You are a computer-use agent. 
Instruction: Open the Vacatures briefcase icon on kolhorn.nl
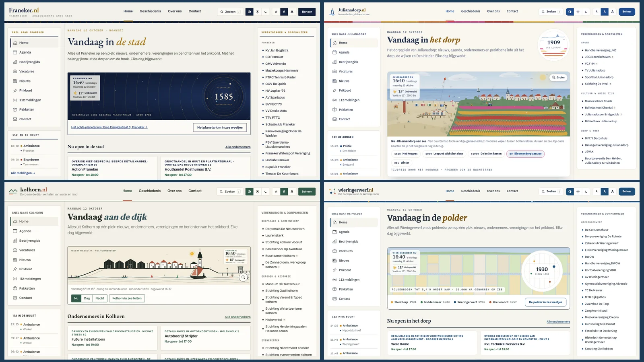click(x=15, y=250)
